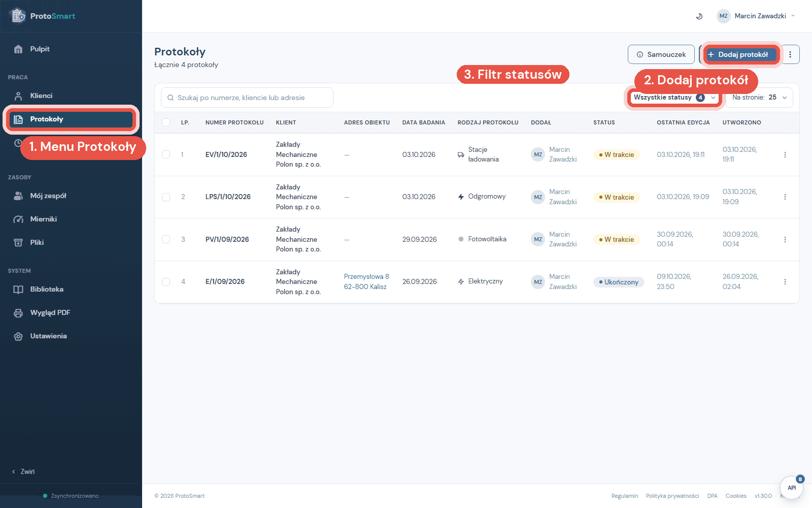Open Wygląd PDF printer icon
Viewport: 812px width, 508px height.
[18, 312]
